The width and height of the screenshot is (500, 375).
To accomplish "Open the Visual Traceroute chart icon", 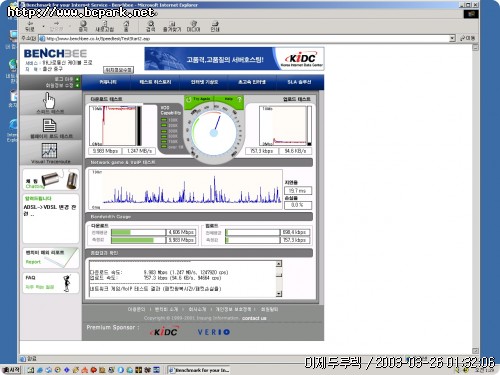I will point(49,151).
